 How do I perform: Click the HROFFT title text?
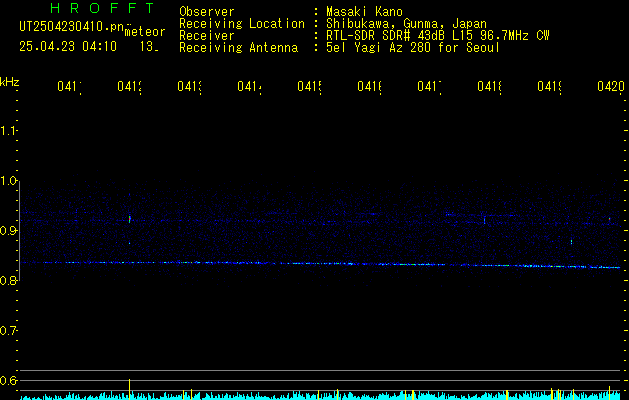[102, 8]
